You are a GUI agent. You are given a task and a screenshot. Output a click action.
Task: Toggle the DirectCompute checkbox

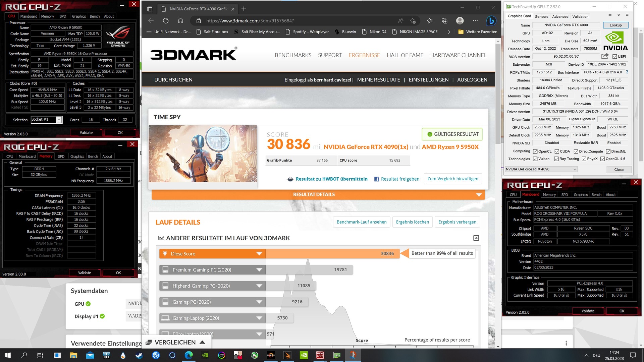[x=576, y=152]
